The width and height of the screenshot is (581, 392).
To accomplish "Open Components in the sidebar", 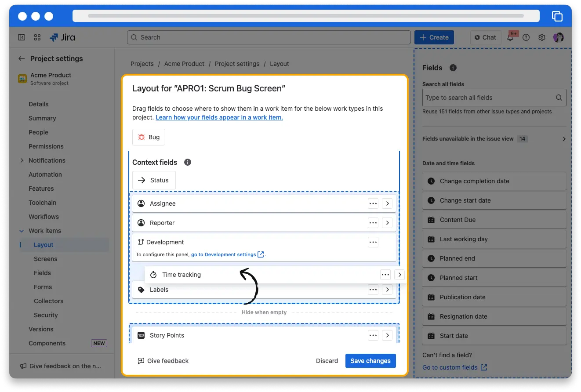I will pos(47,343).
